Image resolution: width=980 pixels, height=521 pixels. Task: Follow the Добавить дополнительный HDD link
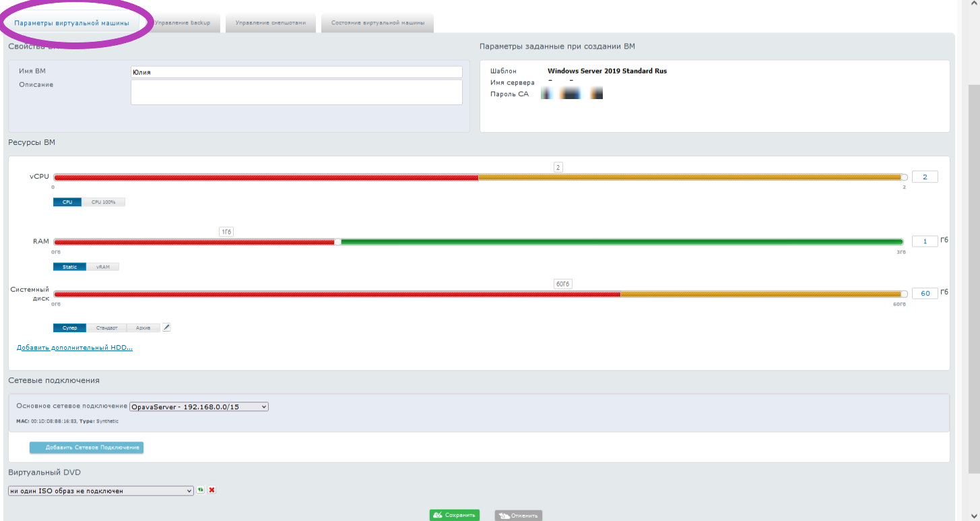(74, 348)
